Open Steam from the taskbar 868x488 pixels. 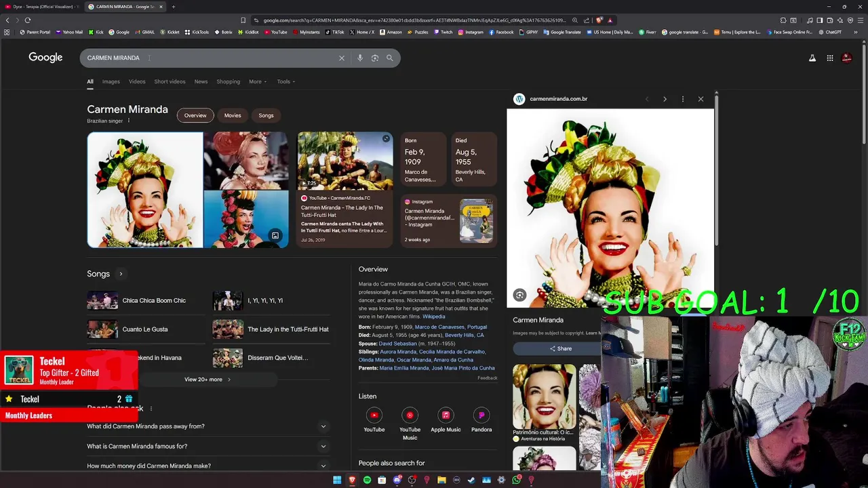471,480
